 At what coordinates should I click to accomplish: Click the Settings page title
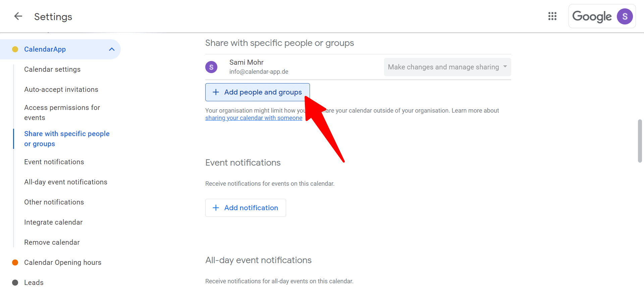pos(53,17)
